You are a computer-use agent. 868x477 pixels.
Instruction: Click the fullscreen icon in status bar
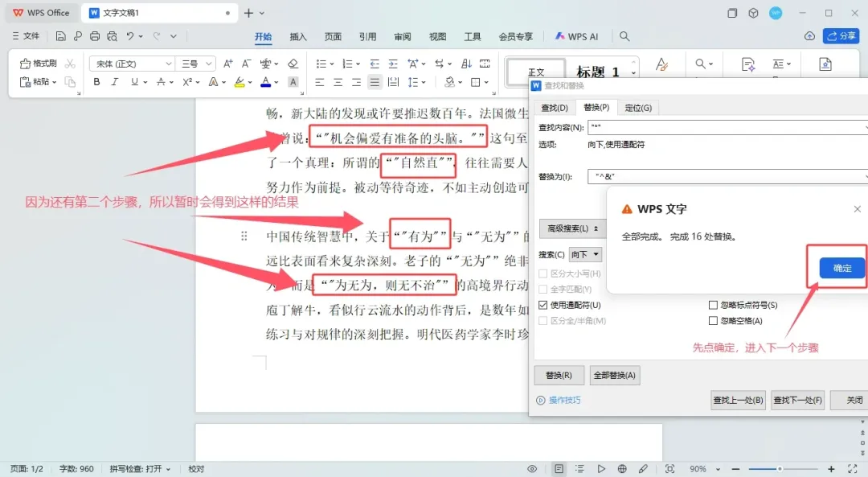coord(853,469)
